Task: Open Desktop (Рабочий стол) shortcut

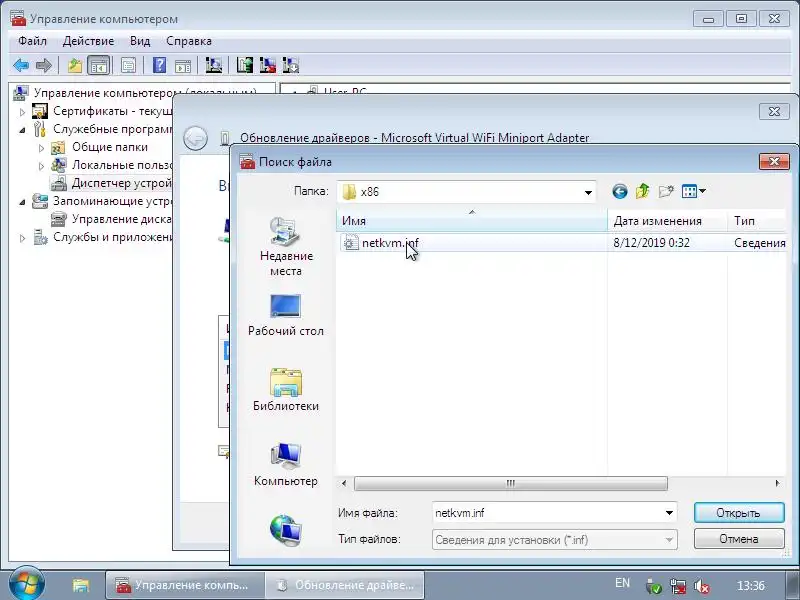Action: point(286,315)
